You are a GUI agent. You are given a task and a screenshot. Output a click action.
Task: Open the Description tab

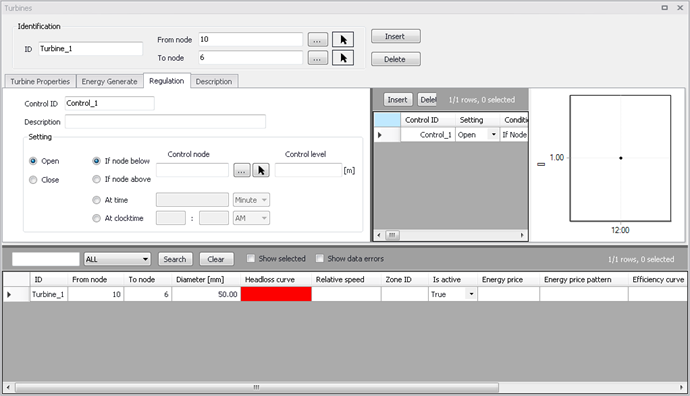pyautogui.click(x=214, y=81)
